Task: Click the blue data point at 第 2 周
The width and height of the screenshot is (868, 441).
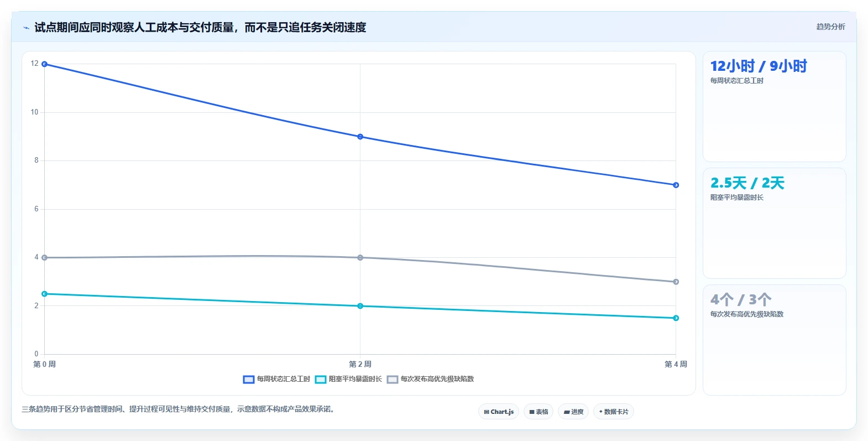Action: [360, 137]
